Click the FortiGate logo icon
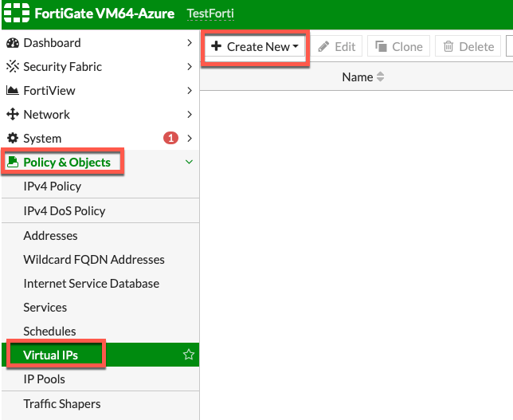Image resolution: width=513 pixels, height=420 pixels. point(17,14)
